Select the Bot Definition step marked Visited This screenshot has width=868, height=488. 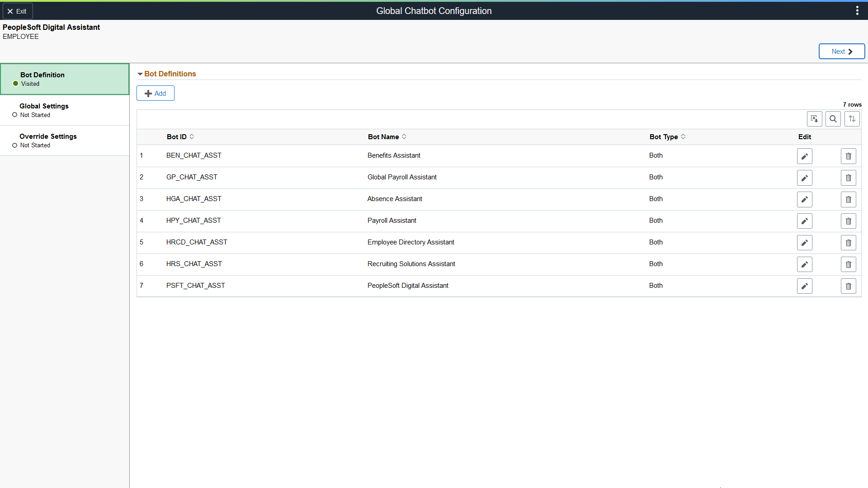(x=65, y=79)
